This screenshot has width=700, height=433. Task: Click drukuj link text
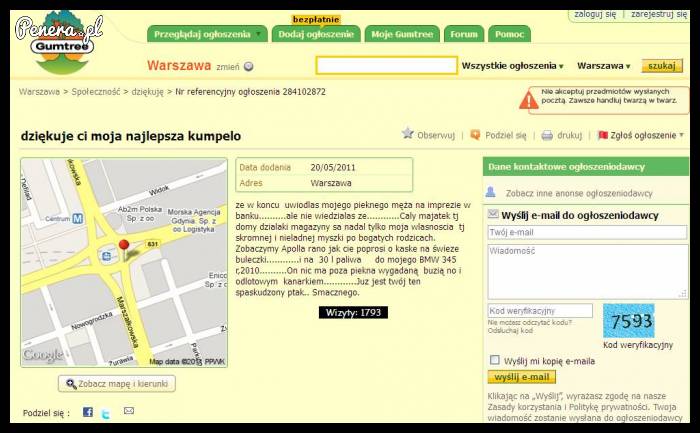pyautogui.click(x=569, y=135)
